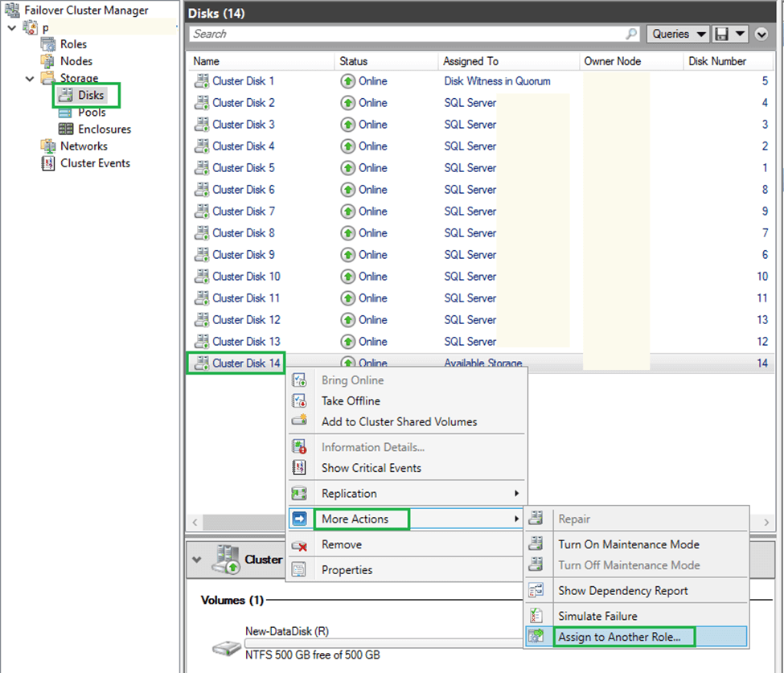Click the Show Dependency Report icon
The height and width of the screenshot is (673, 784).
(x=536, y=590)
